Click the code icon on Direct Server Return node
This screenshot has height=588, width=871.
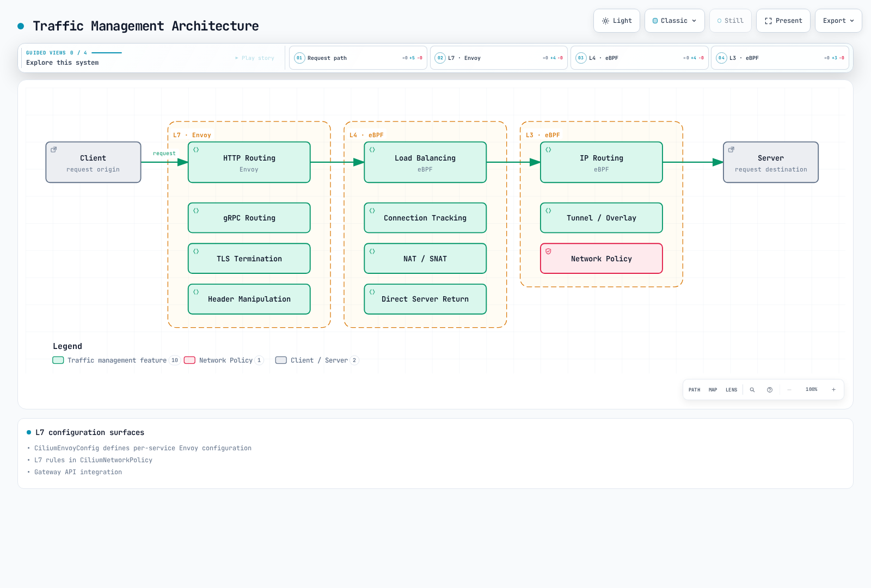point(372,292)
